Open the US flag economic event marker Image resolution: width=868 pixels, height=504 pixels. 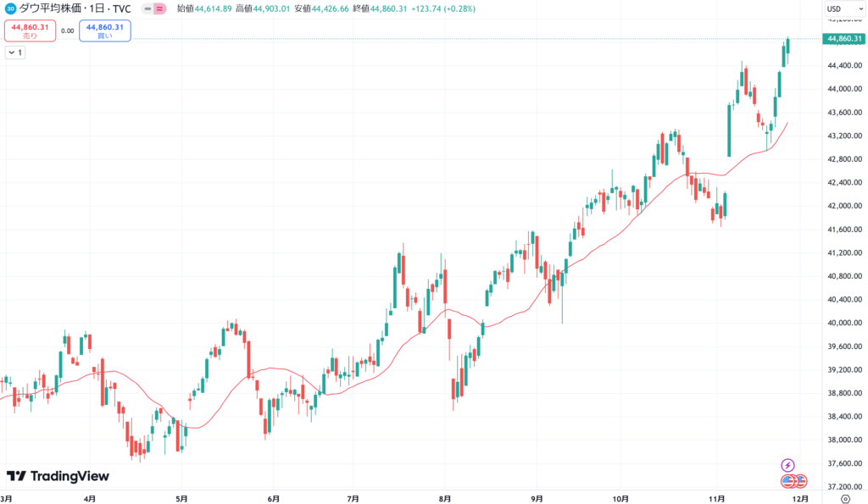coord(788,481)
